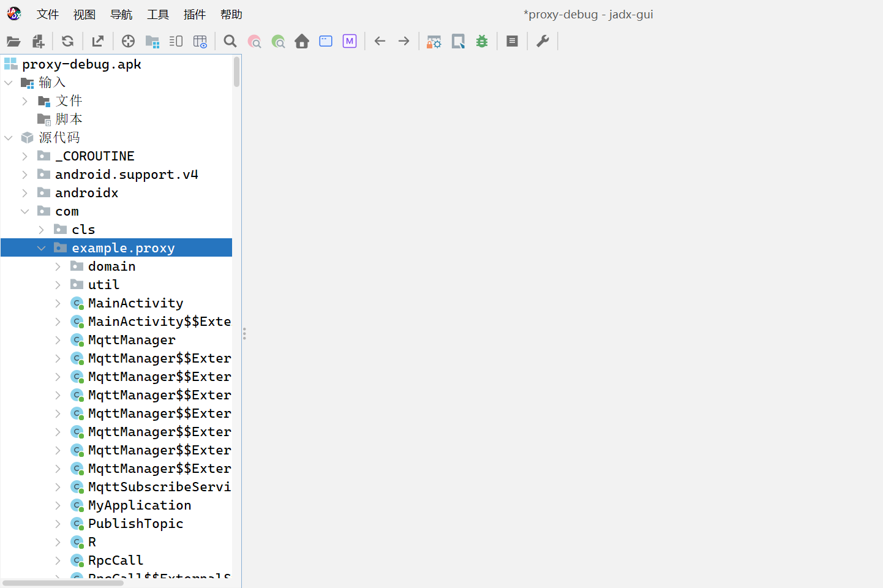Click the table-with-eye toolbar icon

pos(200,42)
